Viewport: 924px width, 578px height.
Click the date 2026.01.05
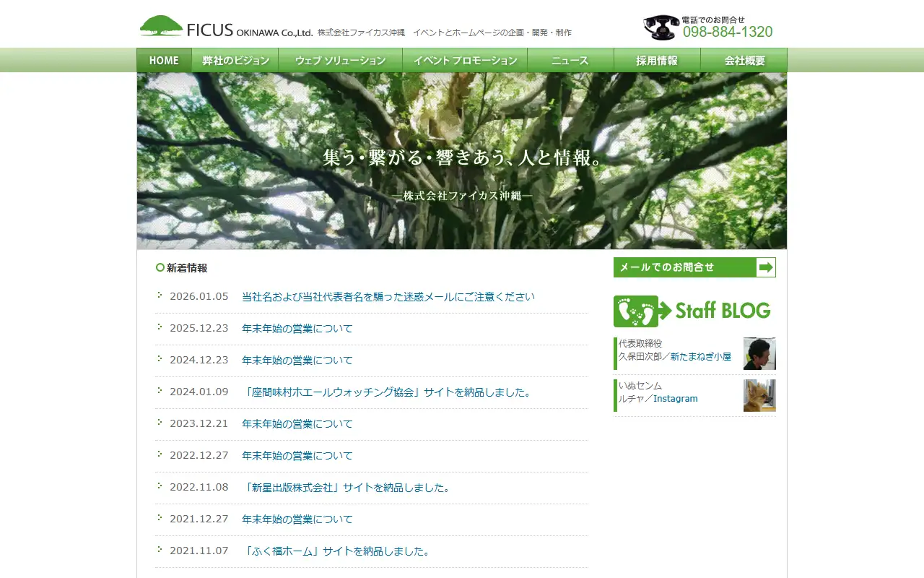coord(199,297)
